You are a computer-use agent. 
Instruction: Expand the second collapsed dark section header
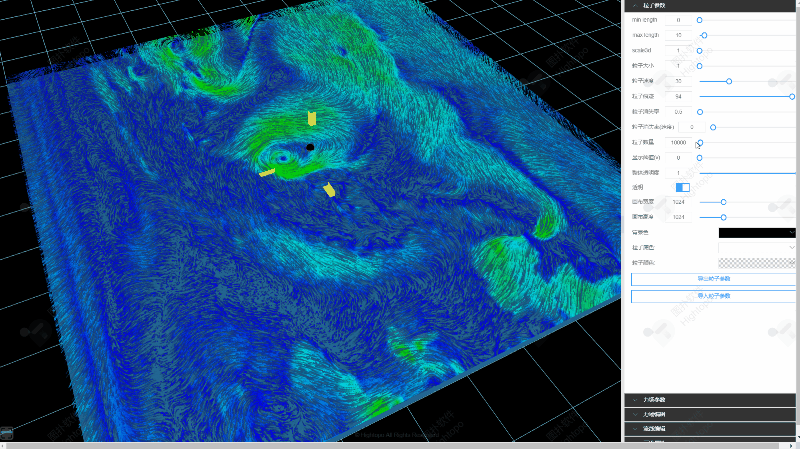click(710, 414)
